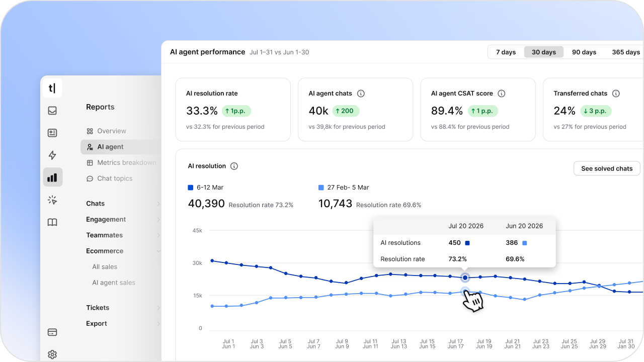Open the AI agent sparkle cursor icon

pos(52,200)
